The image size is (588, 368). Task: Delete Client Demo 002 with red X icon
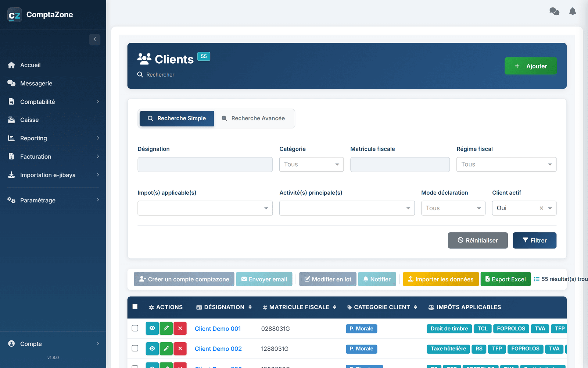click(x=180, y=348)
